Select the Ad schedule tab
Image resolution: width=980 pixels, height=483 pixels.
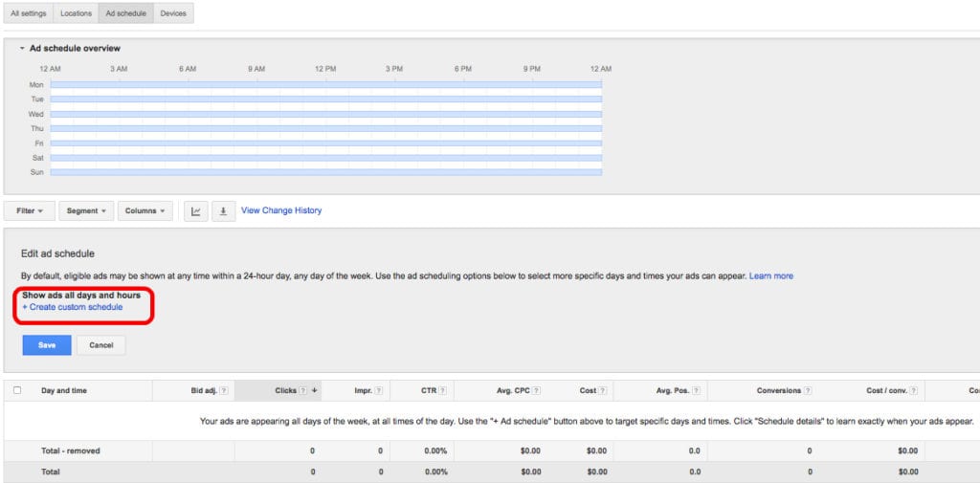(125, 13)
